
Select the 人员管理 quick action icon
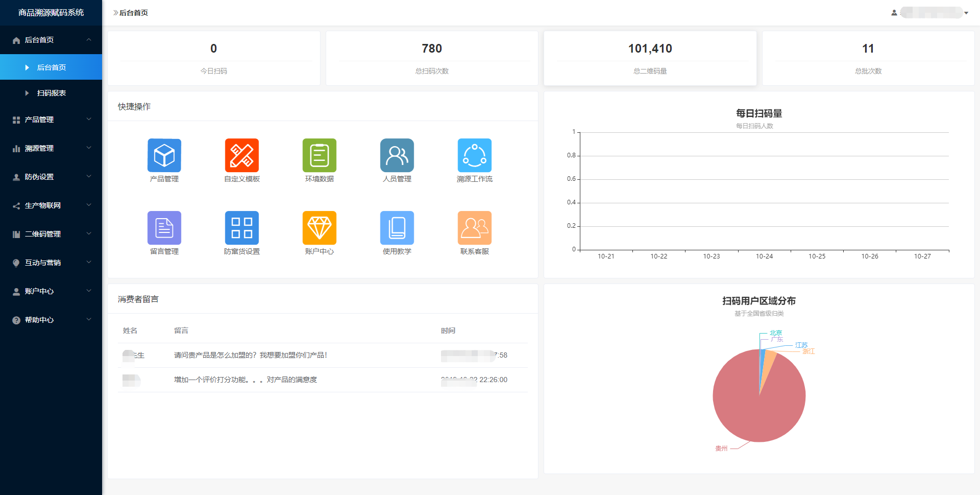[x=397, y=155]
